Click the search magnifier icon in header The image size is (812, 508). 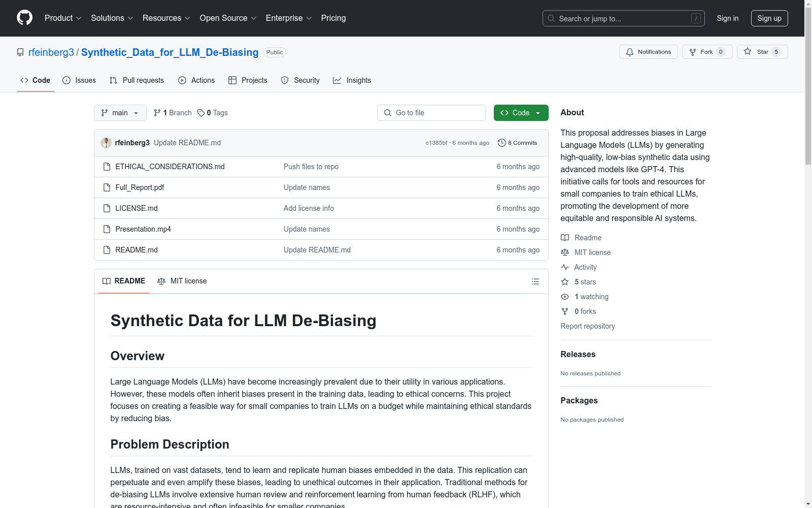point(551,18)
